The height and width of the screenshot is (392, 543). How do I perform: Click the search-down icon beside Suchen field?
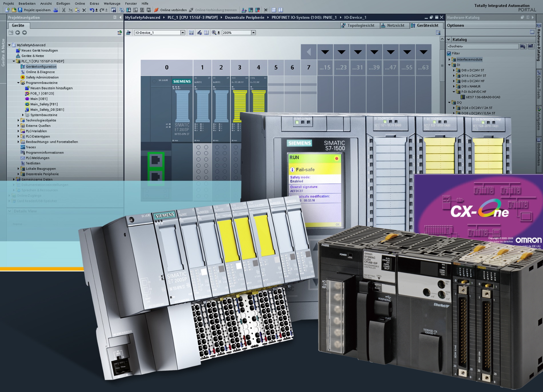pos(523,46)
